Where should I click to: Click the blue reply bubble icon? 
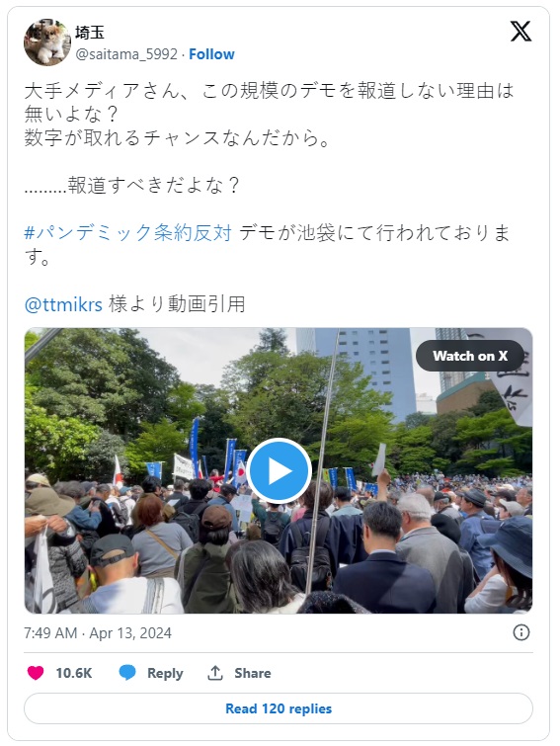coord(127,673)
